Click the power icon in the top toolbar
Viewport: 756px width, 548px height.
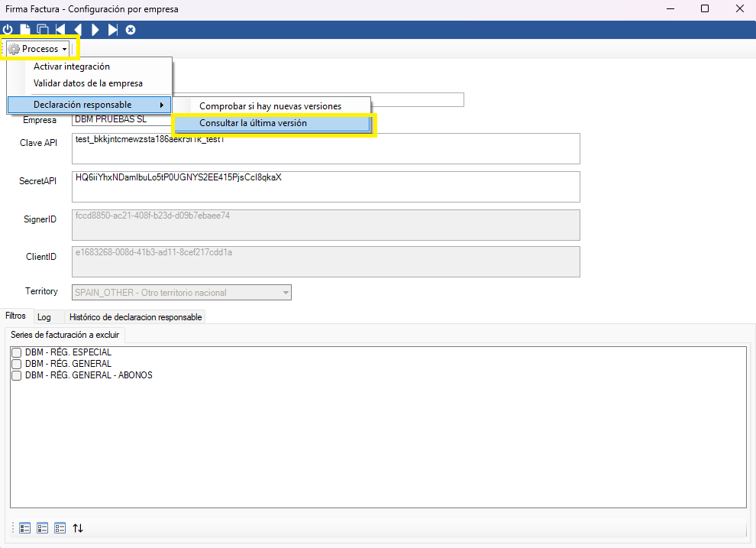8,30
